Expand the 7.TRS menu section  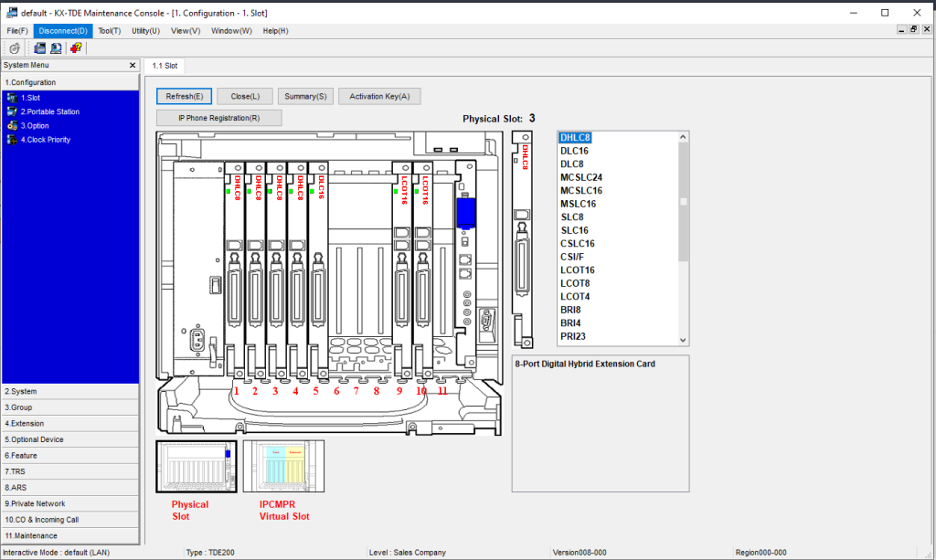[x=69, y=471]
